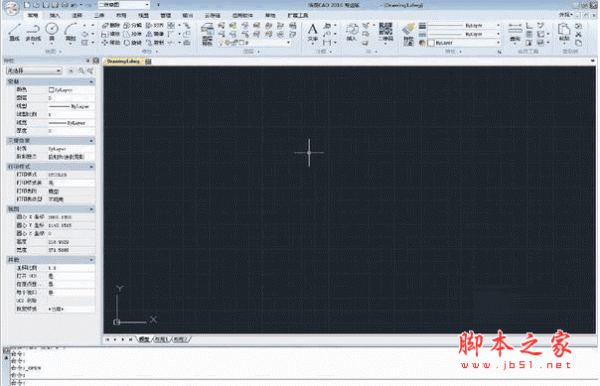Viewport: 600px width, 386px height.
Task: Click the QR code (二维码) tool
Action: pos(386,32)
